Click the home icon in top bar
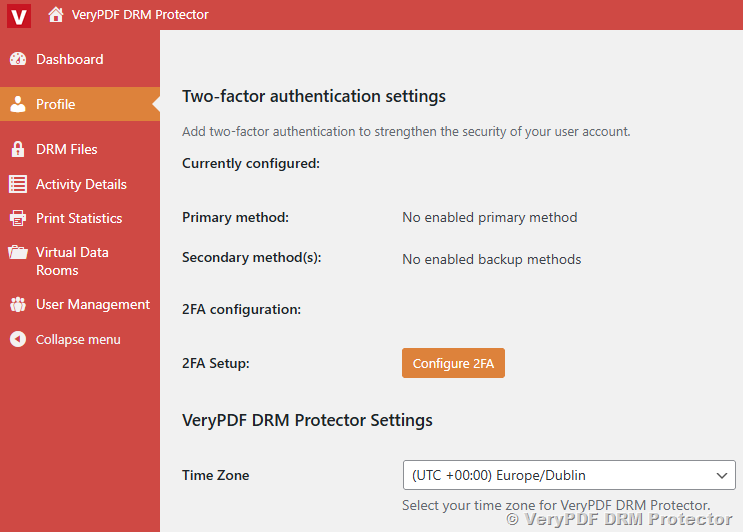Screen dimensions: 743x532 (56, 15)
